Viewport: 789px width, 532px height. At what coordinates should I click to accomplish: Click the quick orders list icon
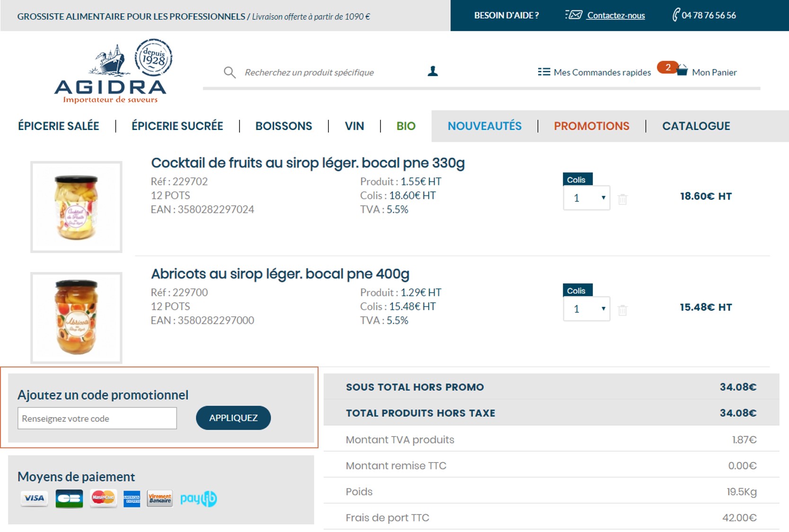tap(544, 72)
